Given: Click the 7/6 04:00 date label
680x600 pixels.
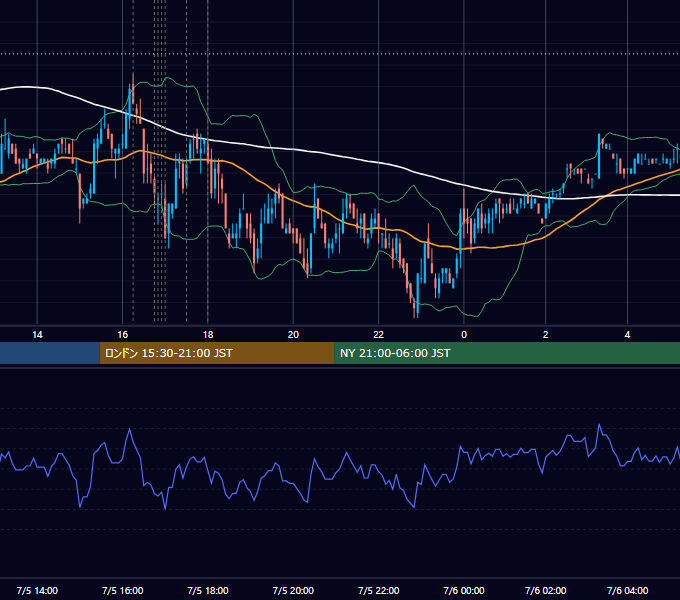Looking at the screenshot, I should point(627,590).
